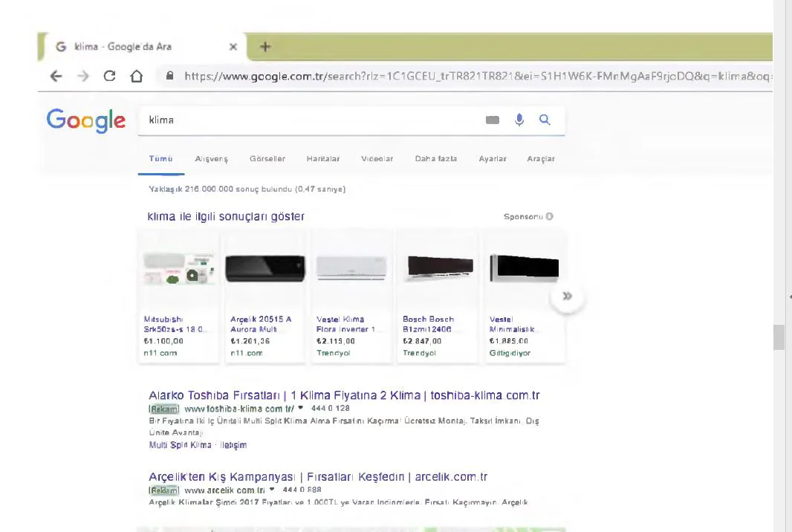The width and height of the screenshot is (792, 532).
Task: Click Arçelik 20515 A Aurora title
Action: tap(261, 325)
